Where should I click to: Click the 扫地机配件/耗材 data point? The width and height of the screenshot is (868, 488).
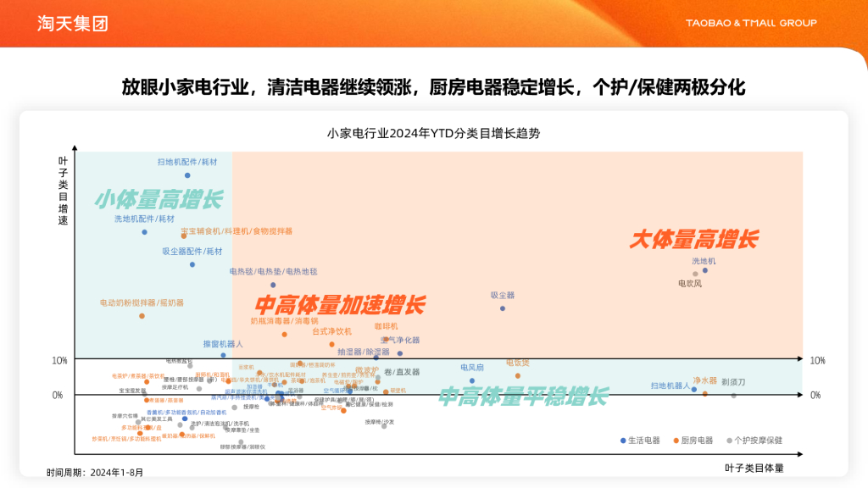pos(187,175)
